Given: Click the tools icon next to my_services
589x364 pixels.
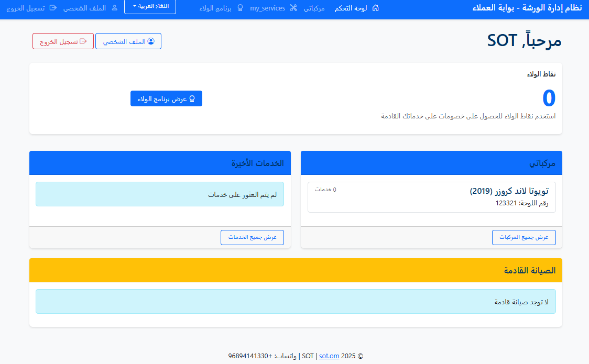Looking at the screenshot, I should point(294,8).
